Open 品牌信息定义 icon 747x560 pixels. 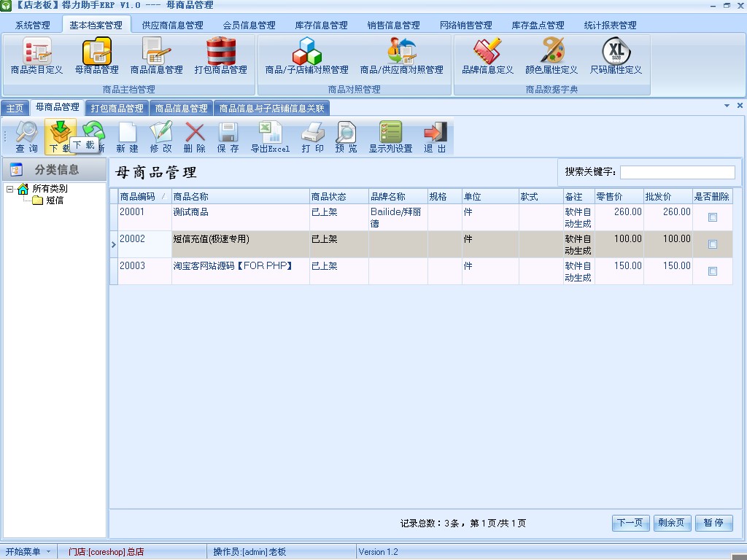tap(487, 56)
